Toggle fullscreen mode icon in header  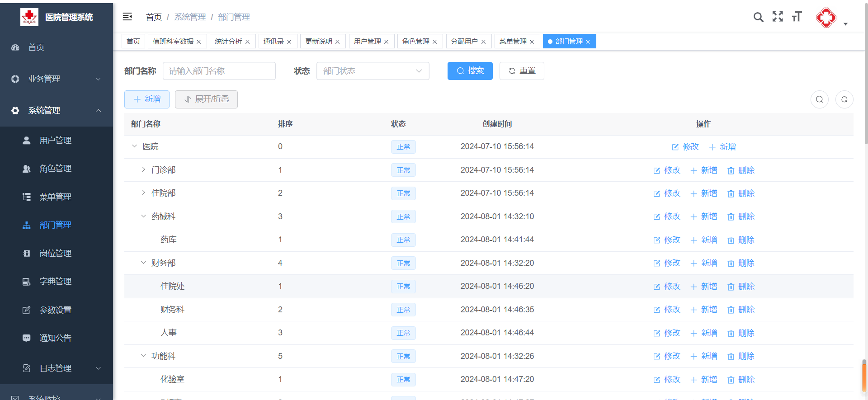click(x=778, y=17)
